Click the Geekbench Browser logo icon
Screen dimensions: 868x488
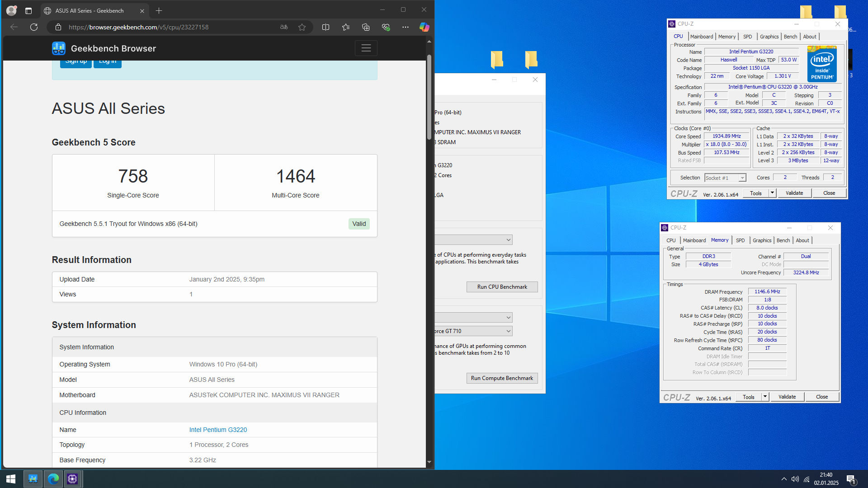pyautogui.click(x=59, y=48)
